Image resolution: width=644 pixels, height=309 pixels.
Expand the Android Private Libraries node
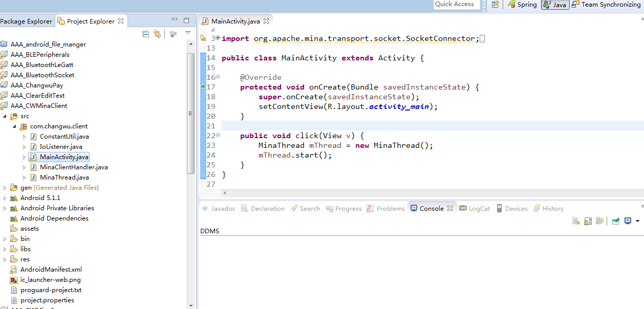point(5,208)
